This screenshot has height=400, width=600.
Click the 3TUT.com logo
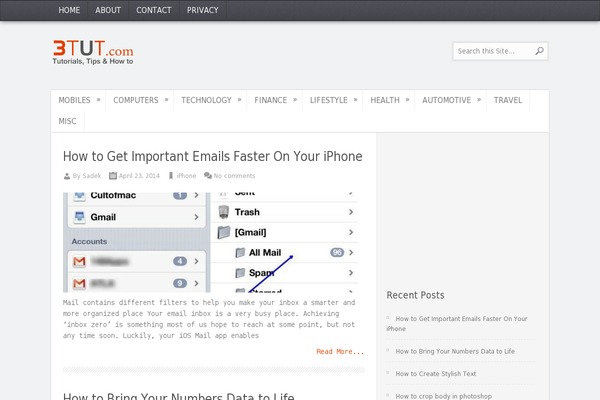point(93,52)
